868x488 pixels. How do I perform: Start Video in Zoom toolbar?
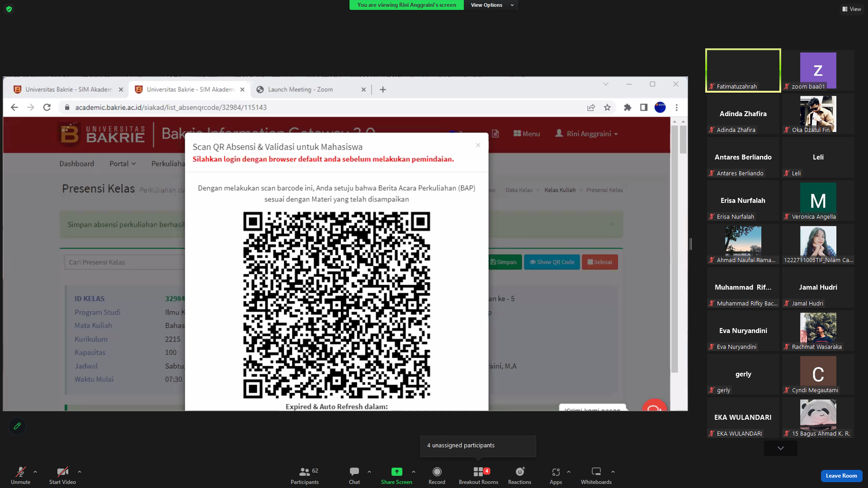62,475
